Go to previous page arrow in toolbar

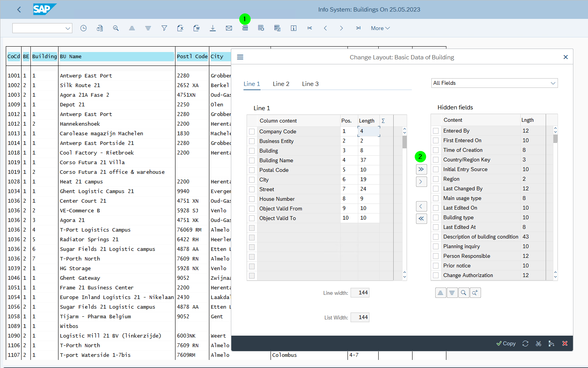coord(326,28)
